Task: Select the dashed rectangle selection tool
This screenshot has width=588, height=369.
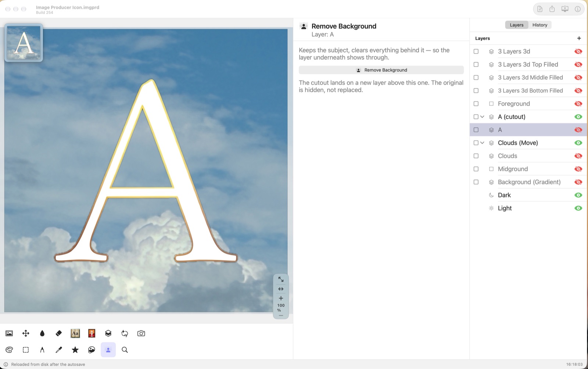Action: (x=26, y=350)
